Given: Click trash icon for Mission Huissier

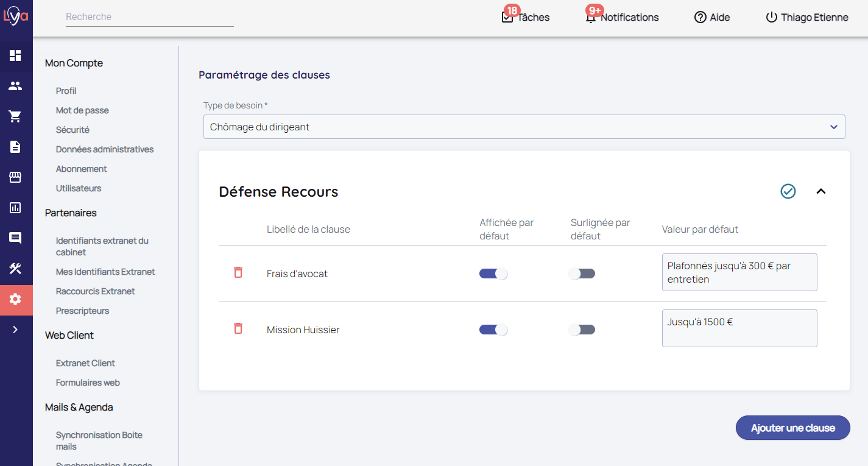Looking at the screenshot, I should (x=238, y=329).
